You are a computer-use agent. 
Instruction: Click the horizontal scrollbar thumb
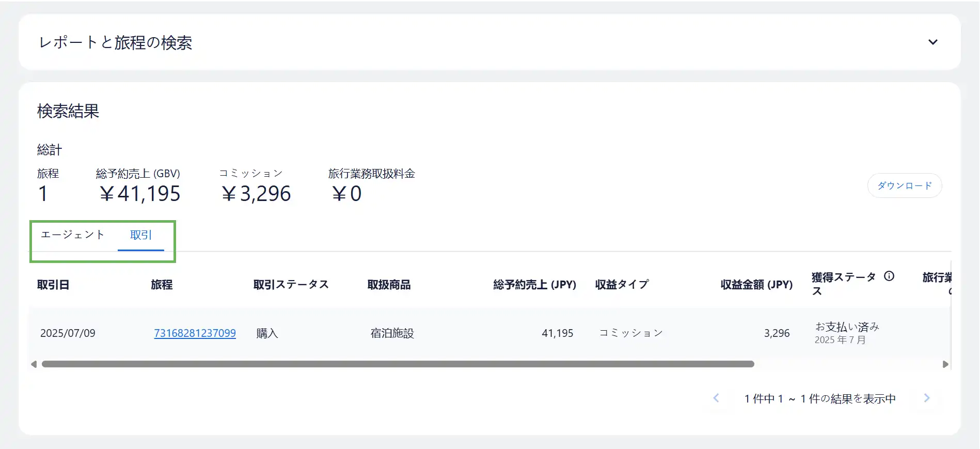(x=398, y=364)
